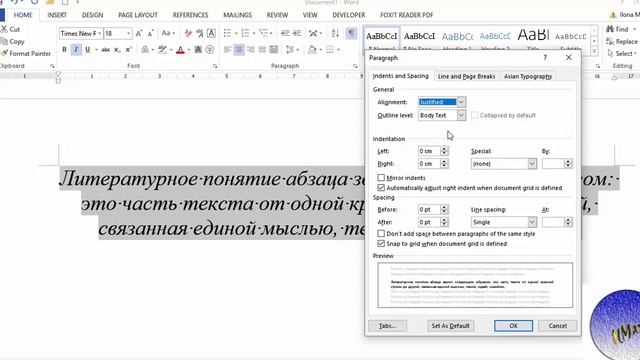
Task: Toggle Show/Hide paragraph marks
Action: pyautogui.click(x=351, y=33)
